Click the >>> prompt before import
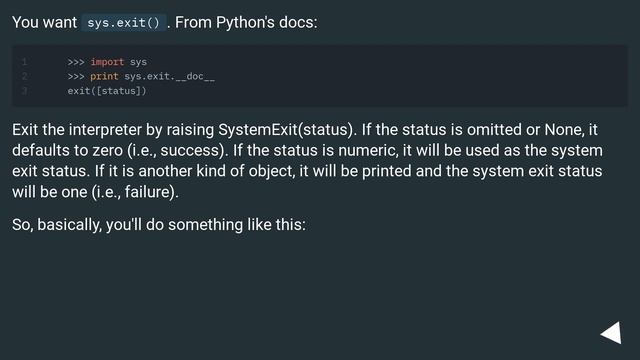The width and height of the screenshot is (640, 360). (x=76, y=62)
